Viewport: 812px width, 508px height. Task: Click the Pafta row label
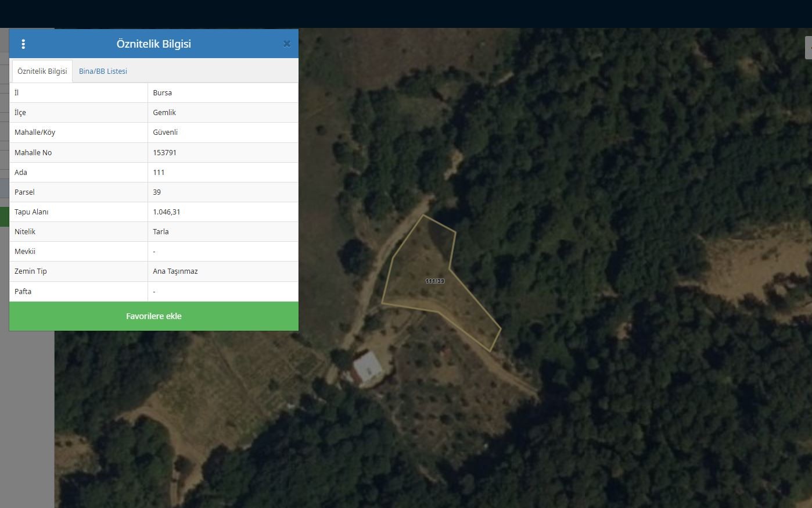coord(23,292)
